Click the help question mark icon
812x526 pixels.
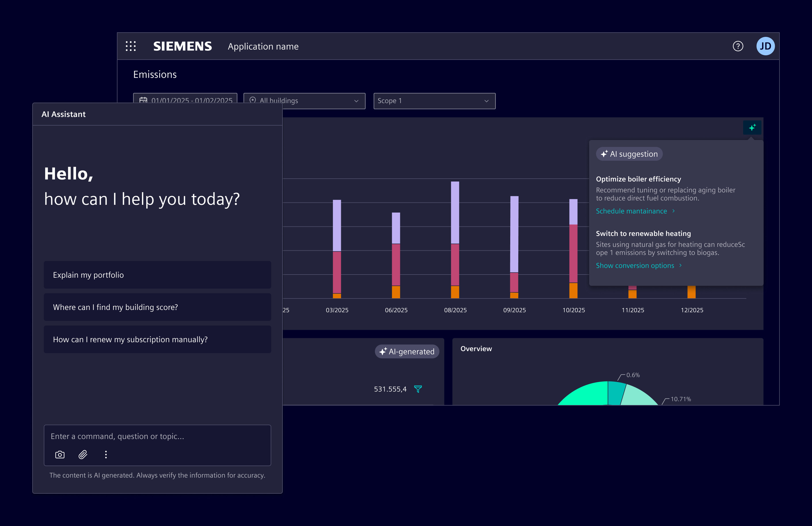738,46
